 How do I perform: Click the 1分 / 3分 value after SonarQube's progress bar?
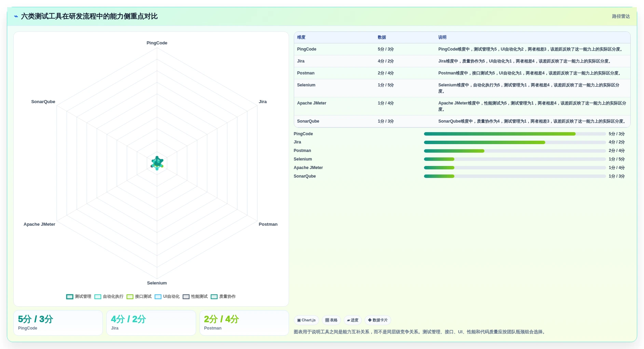617,176
